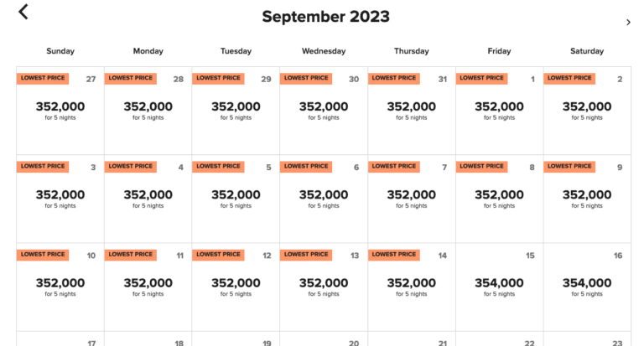
Task: Select August 28 Monday date cell
Action: pos(148,111)
